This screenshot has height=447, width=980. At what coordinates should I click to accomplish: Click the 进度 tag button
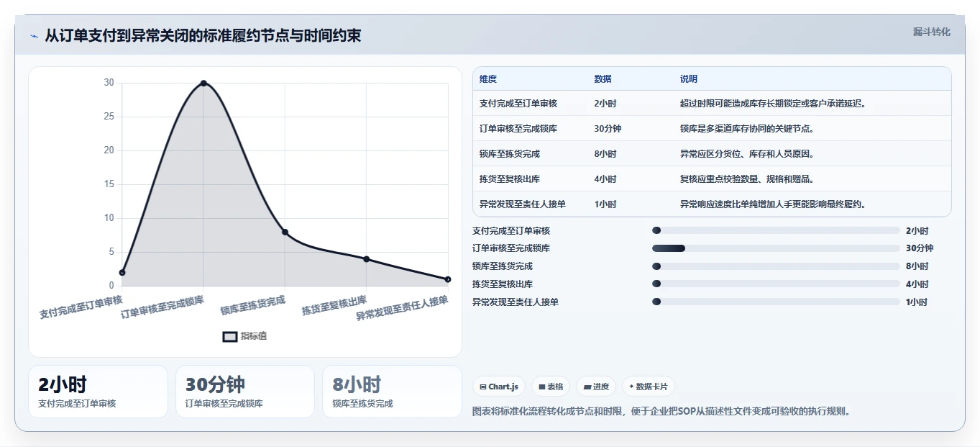pyautogui.click(x=596, y=387)
